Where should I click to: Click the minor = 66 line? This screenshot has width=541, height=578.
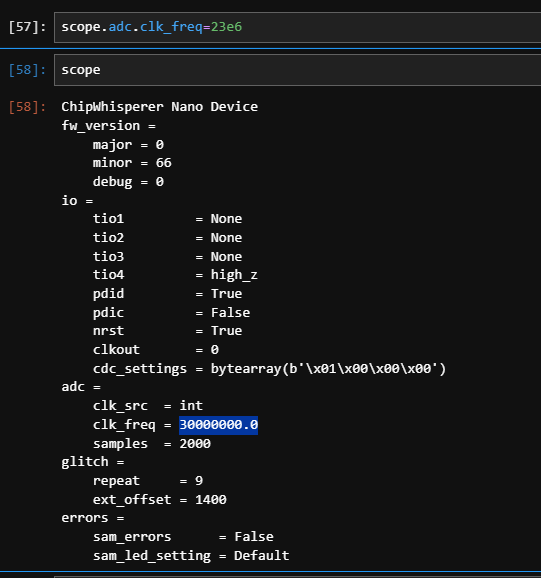[132, 163]
